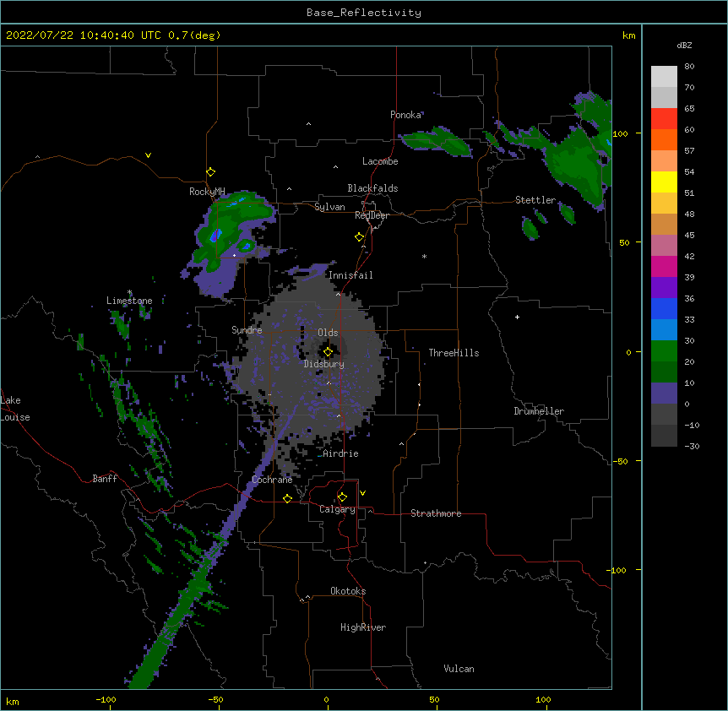Click the Lake Louise label
Image resolution: width=728 pixels, height=711 pixels.
(15, 409)
